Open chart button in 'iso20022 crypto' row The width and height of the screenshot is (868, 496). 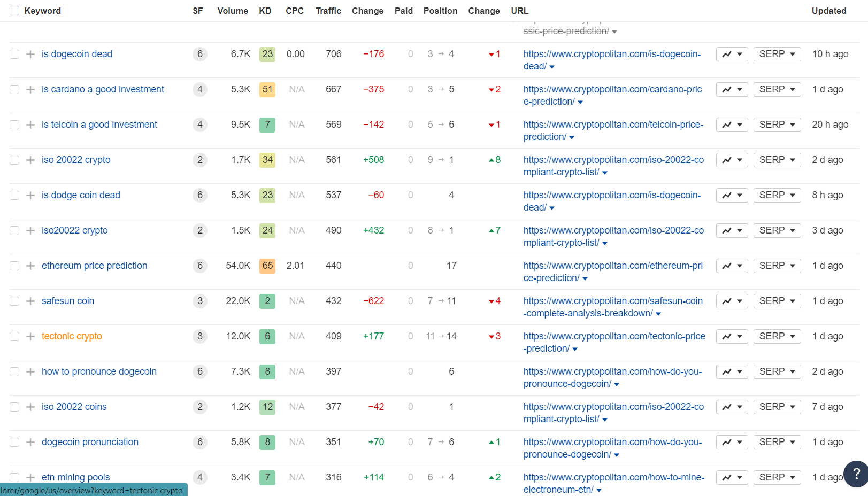(732, 230)
